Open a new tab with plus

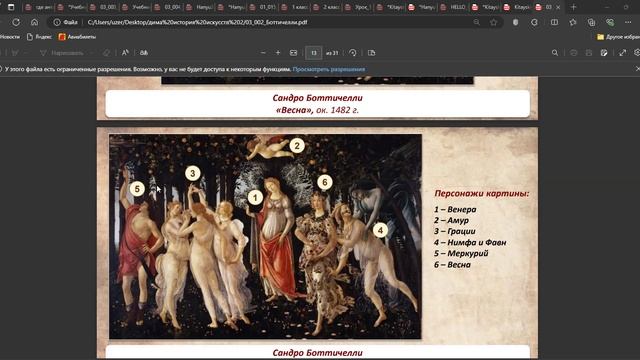point(573,7)
